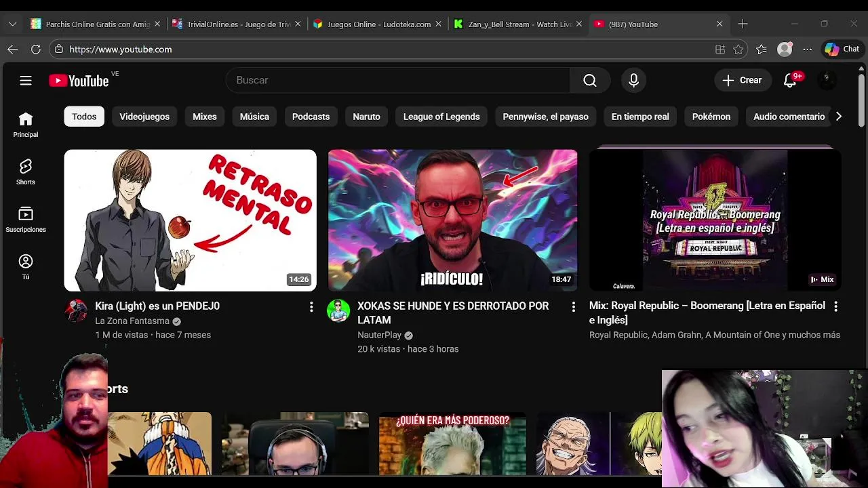Select the En tiempo real chip
Screen dimensions: 868x488
pyautogui.click(x=640, y=117)
